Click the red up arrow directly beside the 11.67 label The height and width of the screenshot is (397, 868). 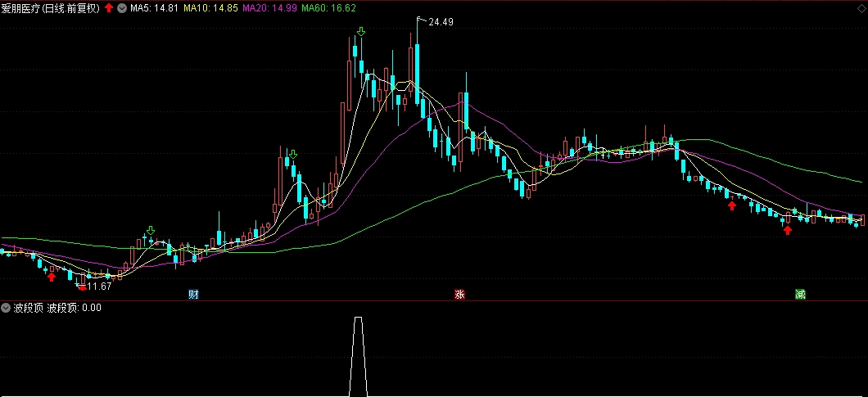(x=83, y=286)
